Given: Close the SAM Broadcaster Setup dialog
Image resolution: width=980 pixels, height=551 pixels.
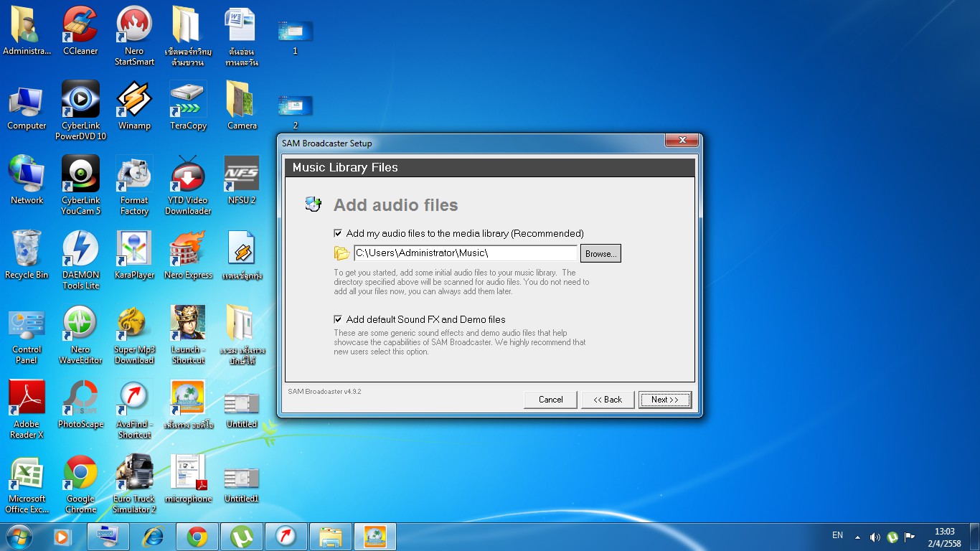Looking at the screenshot, I should point(682,141).
